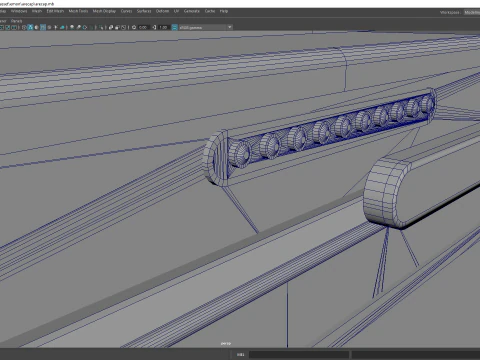Open the sRGB gamma view transform dropdown
The image size is (480, 360).
point(206,27)
